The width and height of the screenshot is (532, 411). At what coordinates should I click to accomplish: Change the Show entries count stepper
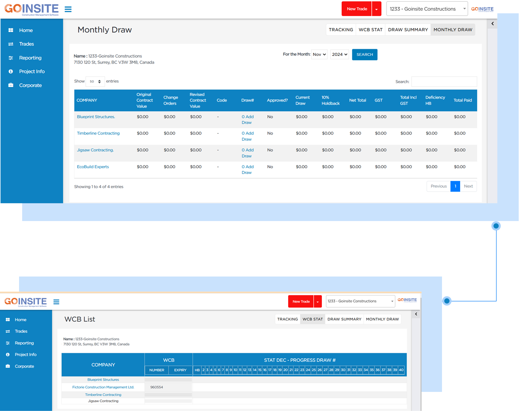click(95, 82)
